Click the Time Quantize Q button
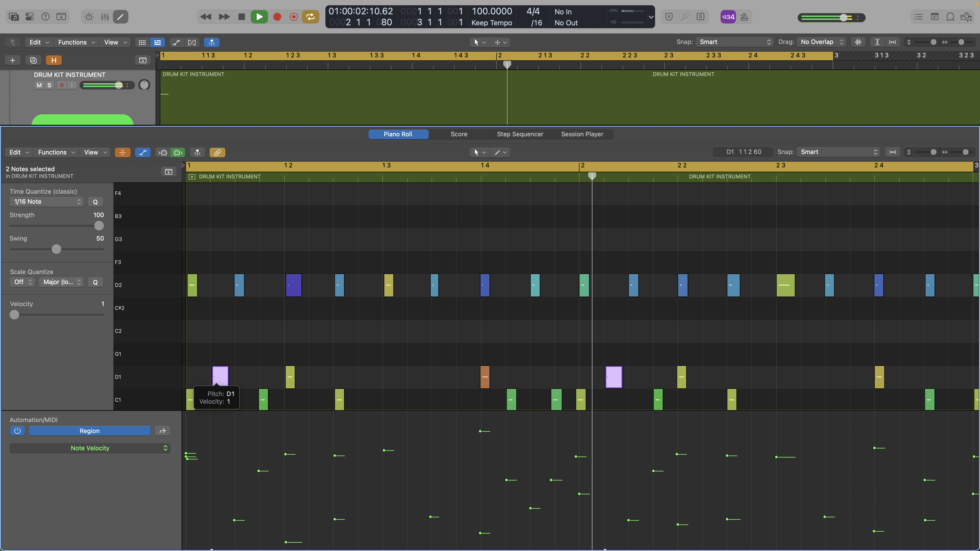 click(x=95, y=202)
